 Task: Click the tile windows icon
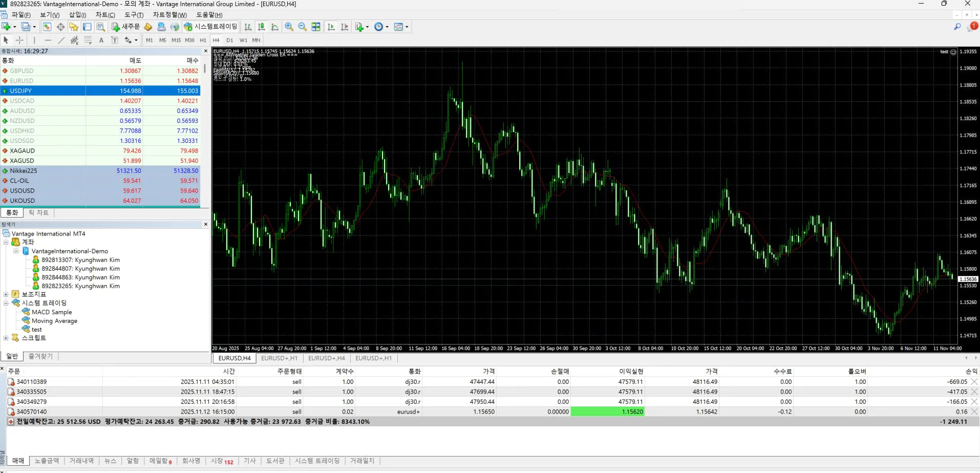pyautogui.click(x=316, y=27)
